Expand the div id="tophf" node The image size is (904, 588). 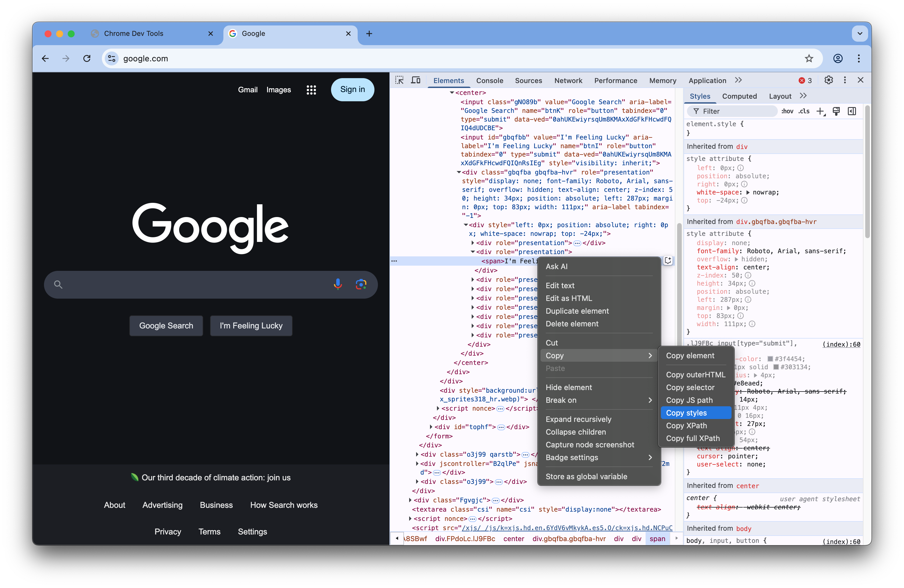[x=431, y=427]
